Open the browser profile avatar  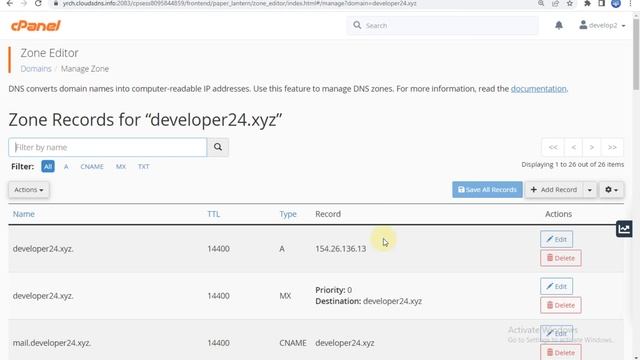(x=616, y=3)
